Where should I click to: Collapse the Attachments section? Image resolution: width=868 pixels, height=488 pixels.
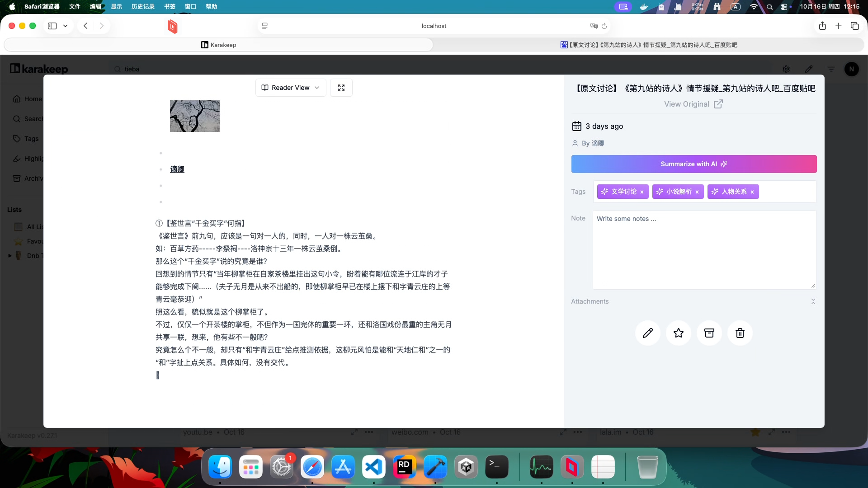point(813,301)
